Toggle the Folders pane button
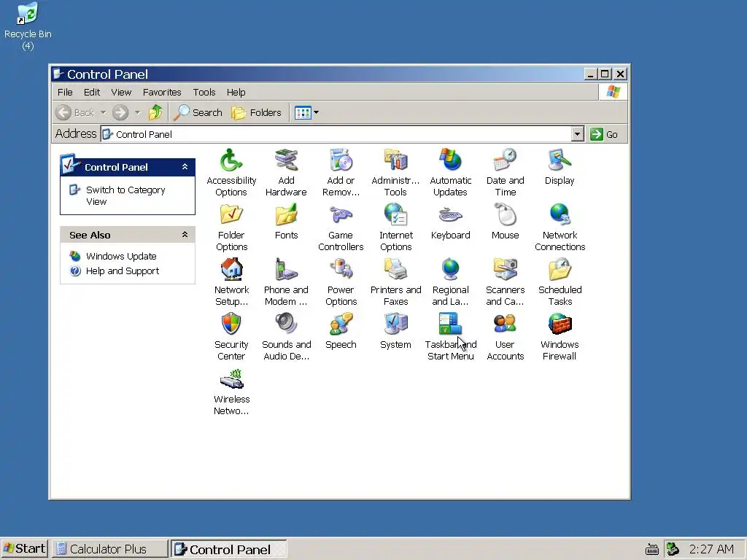This screenshot has width=747, height=560. pyautogui.click(x=256, y=113)
